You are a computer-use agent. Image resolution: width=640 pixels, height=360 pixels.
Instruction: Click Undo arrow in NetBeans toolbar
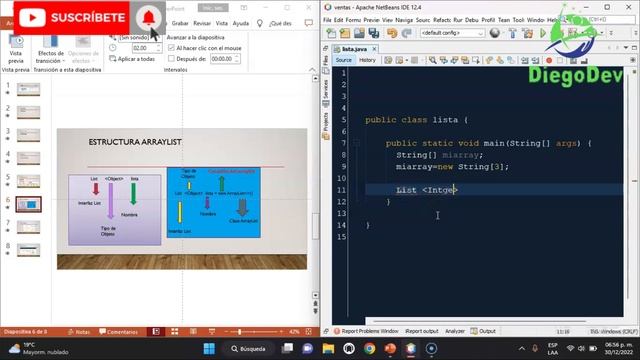pos(392,33)
